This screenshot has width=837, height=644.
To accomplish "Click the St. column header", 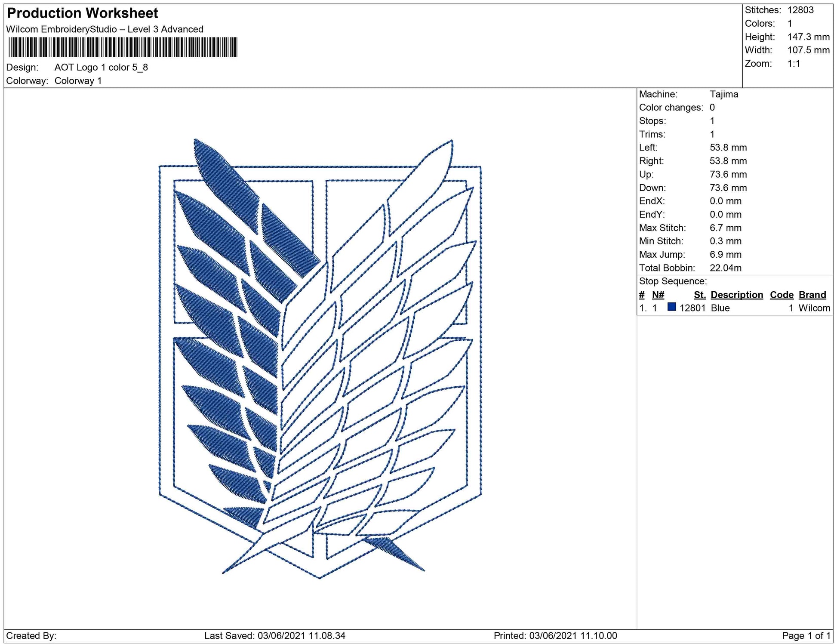I will (x=699, y=295).
